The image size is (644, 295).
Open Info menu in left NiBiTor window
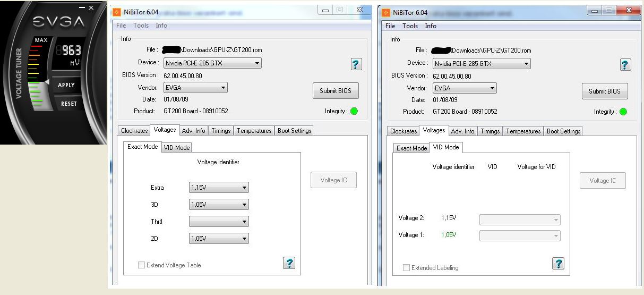(x=161, y=26)
